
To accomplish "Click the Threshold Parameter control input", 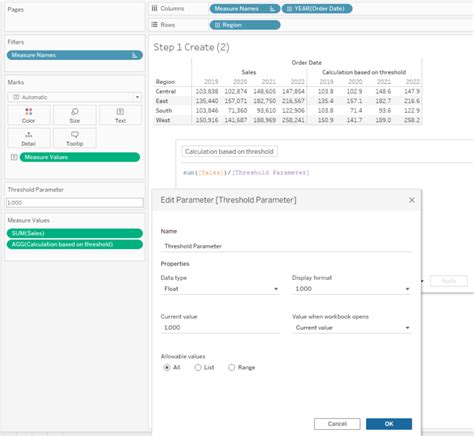I will (75, 203).
